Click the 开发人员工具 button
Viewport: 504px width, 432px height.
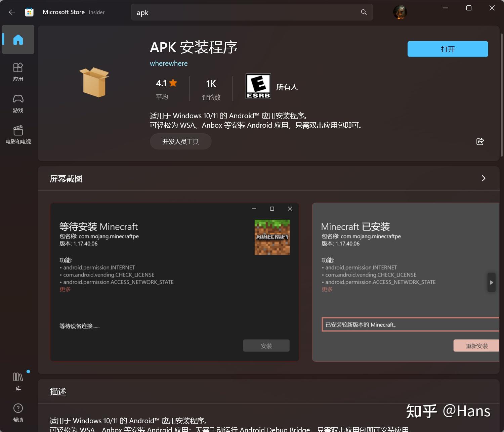point(180,141)
